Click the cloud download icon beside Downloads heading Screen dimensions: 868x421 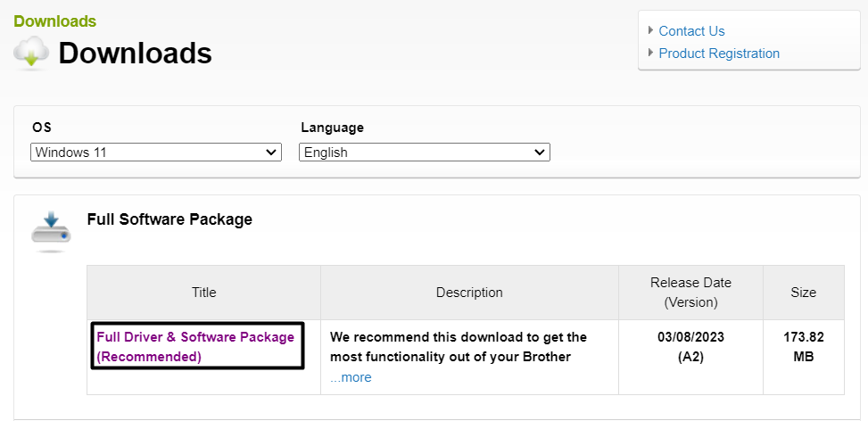click(x=32, y=54)
